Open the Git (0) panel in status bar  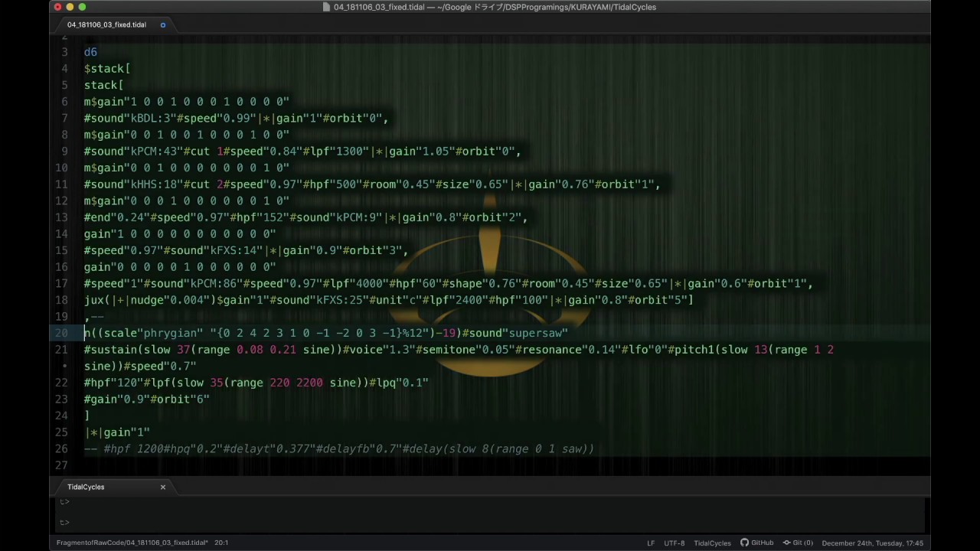pos(797,543)
